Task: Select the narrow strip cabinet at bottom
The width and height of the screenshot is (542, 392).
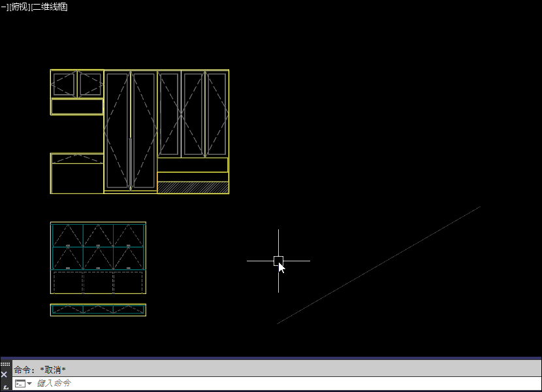Action: (98, 310)
